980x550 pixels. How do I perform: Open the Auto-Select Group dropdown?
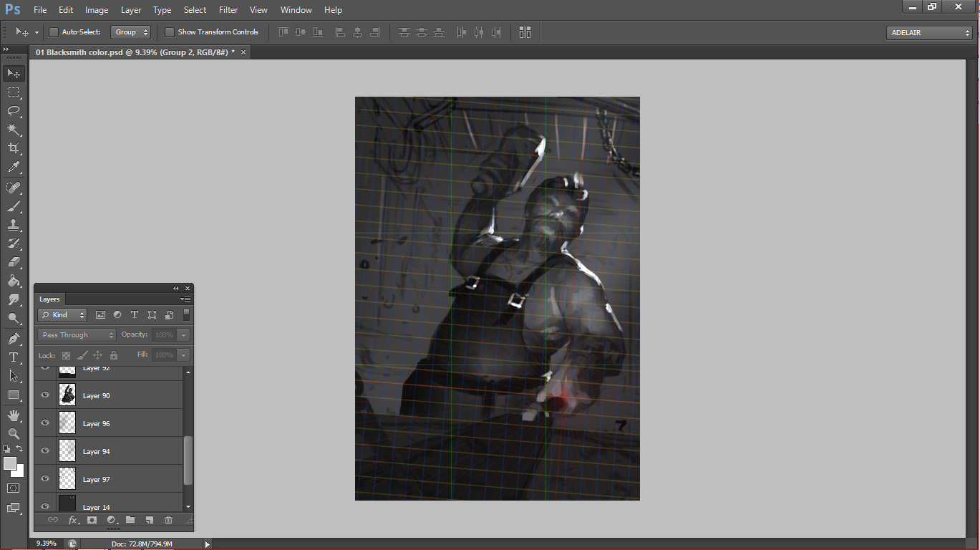[x=131, y=32]
